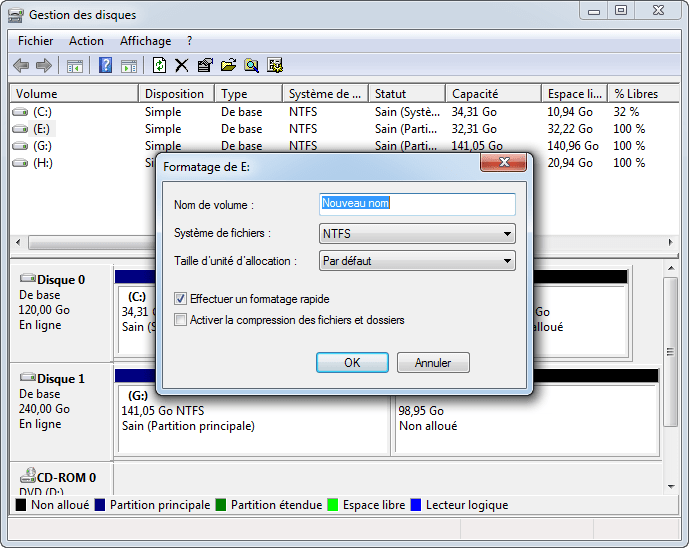The image size is (689, 548).
Task: Open the Système de fichiers NTFS dropdown
Action: pos(417,233)
